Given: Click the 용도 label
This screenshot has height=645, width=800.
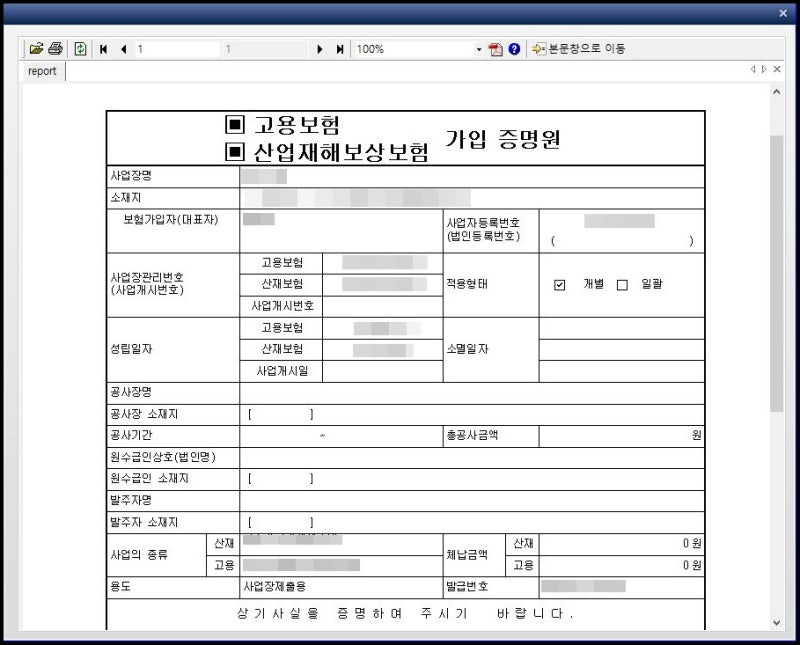Looking at the screenshot, I should coord(120,586).
